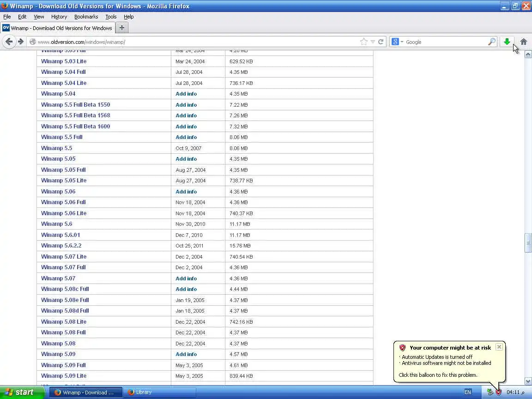
Task: Open the Winamp 5.5 Full Beta 1600 link
Action: point(76,126)
